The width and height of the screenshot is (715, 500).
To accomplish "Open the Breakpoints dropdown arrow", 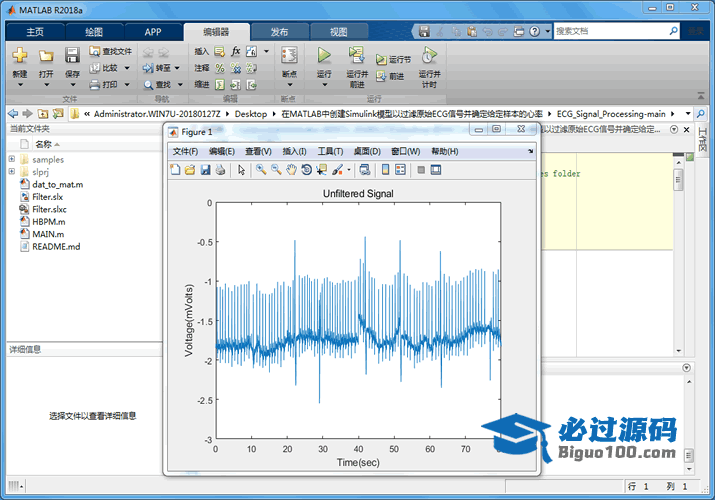I will [289, 85].
